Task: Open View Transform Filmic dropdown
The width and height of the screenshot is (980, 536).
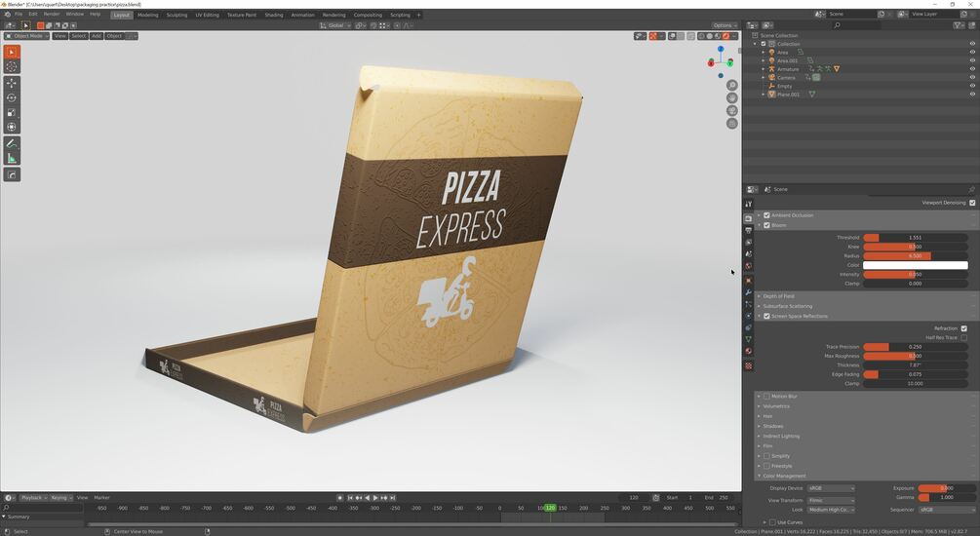Action: [831, 500]
